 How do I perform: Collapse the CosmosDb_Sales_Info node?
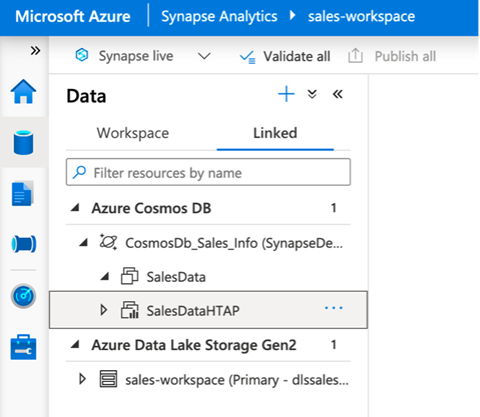point(83,243)
